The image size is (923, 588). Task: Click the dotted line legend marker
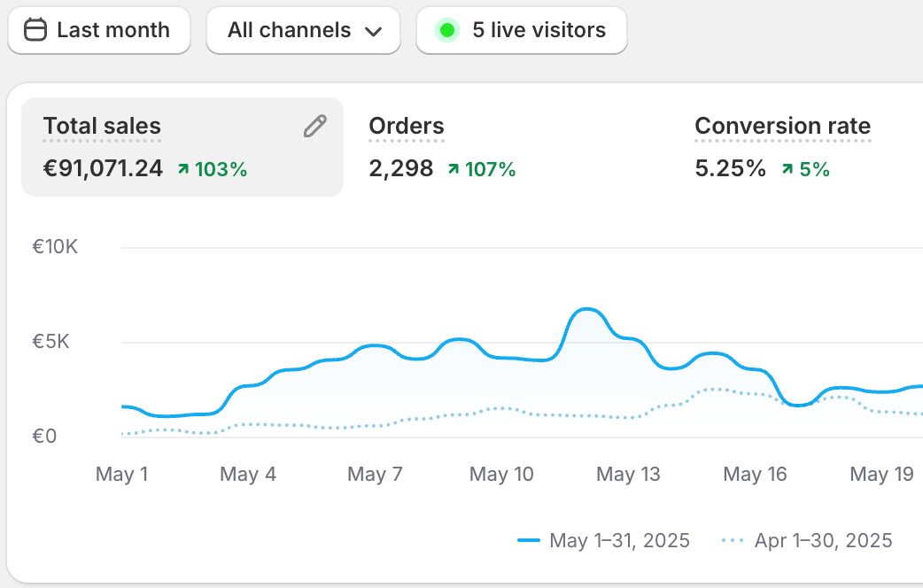tap(734, 540)
